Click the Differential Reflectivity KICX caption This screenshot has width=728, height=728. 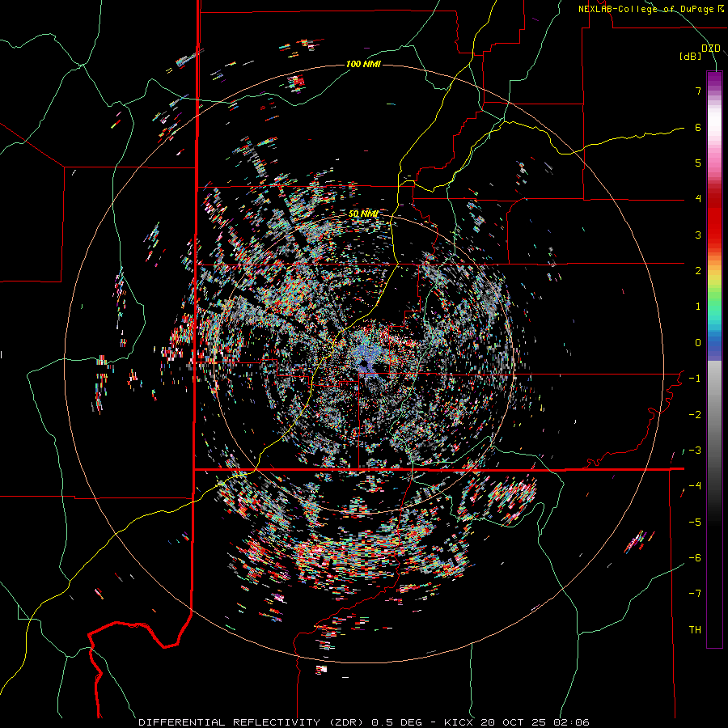(364, 722)
